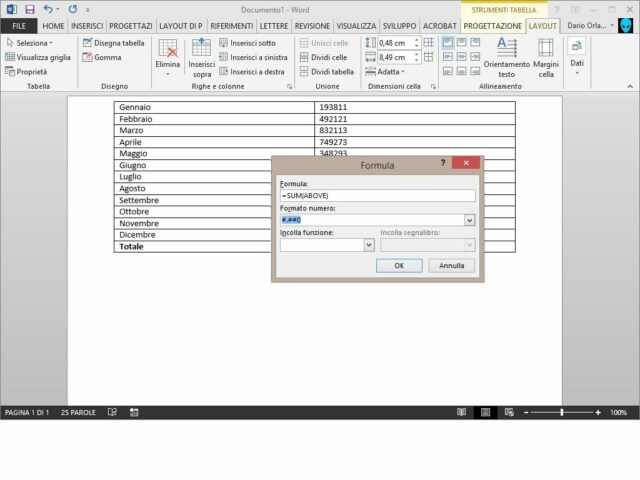Expand the Incolla funzione dropdown

pos(369,245)
